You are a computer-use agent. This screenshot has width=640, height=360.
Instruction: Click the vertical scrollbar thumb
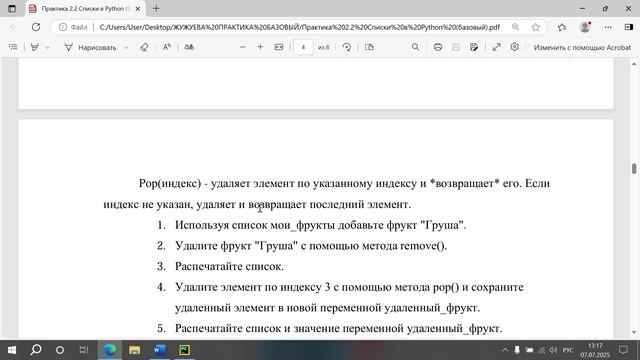(x=634, y=169)
